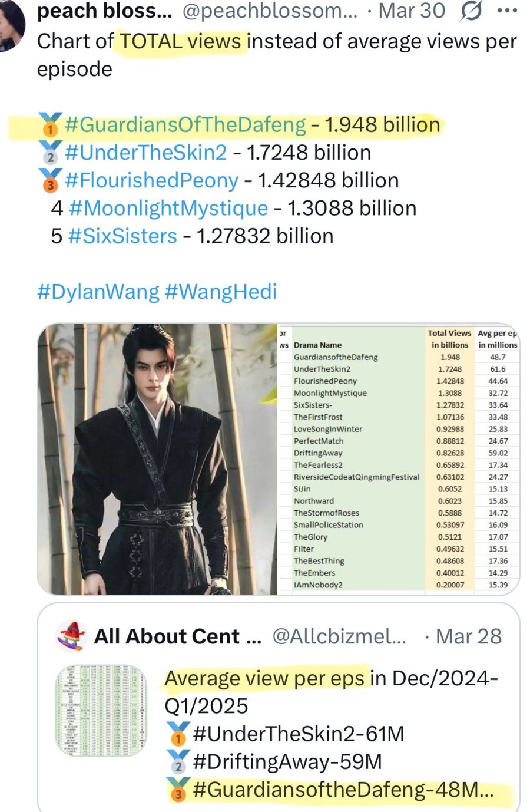530x812 pixels.
Task: Open quoted tweet text about average views
Action: [332, 734]
